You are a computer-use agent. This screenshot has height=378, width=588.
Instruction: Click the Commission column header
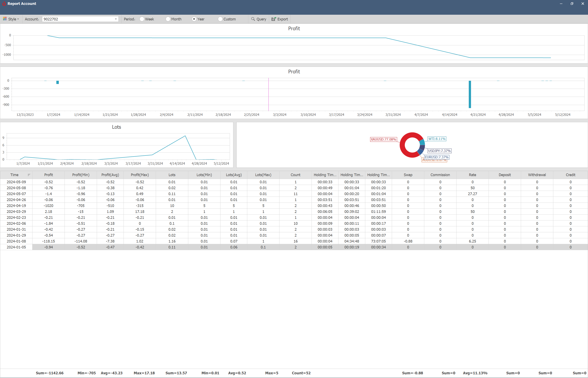click(440, 175)
